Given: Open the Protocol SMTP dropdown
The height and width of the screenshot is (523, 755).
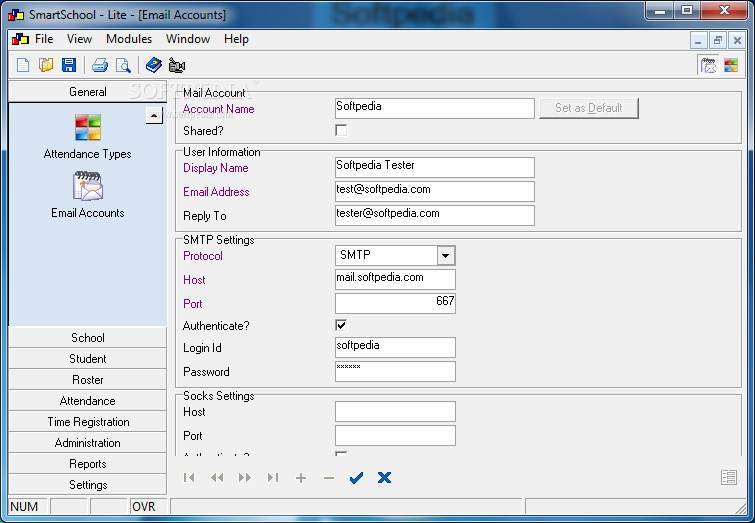Looking at the screenshot, I should coord(446,255).
